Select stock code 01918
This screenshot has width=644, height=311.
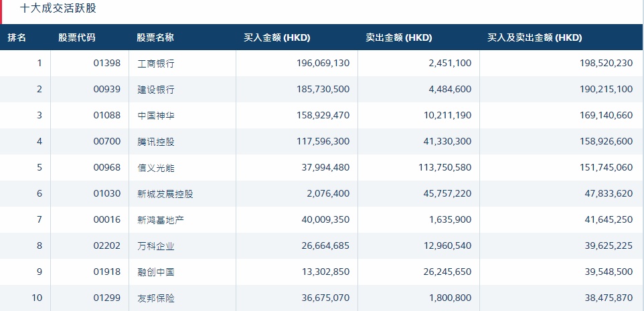click(x=107, y=272)
